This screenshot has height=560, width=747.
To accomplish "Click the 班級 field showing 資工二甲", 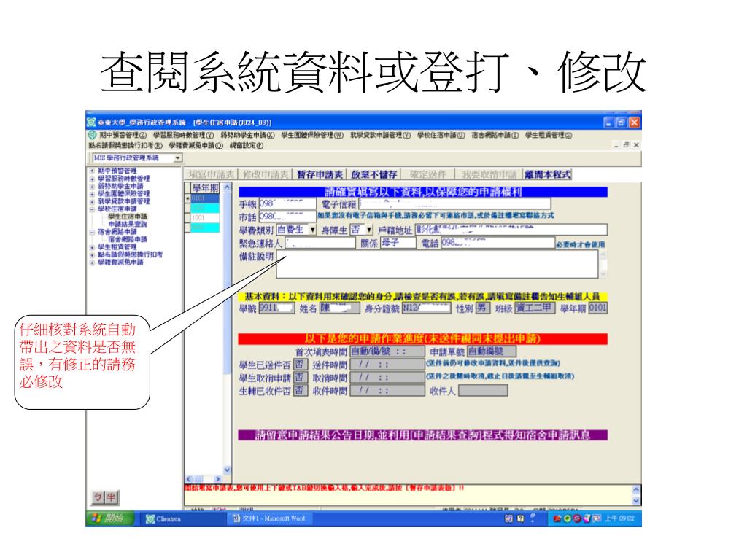I will [x=535, y=308].
